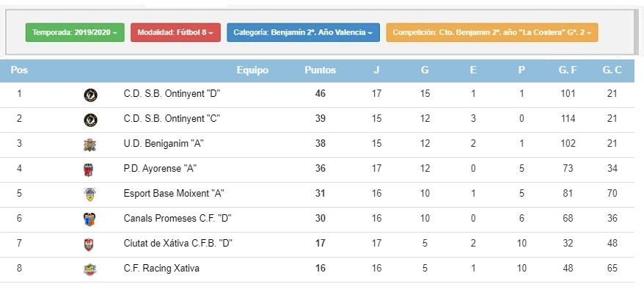The image size is (644, 295).
Task: Click the Puntos column header
Action: click(x=320, y=70)
